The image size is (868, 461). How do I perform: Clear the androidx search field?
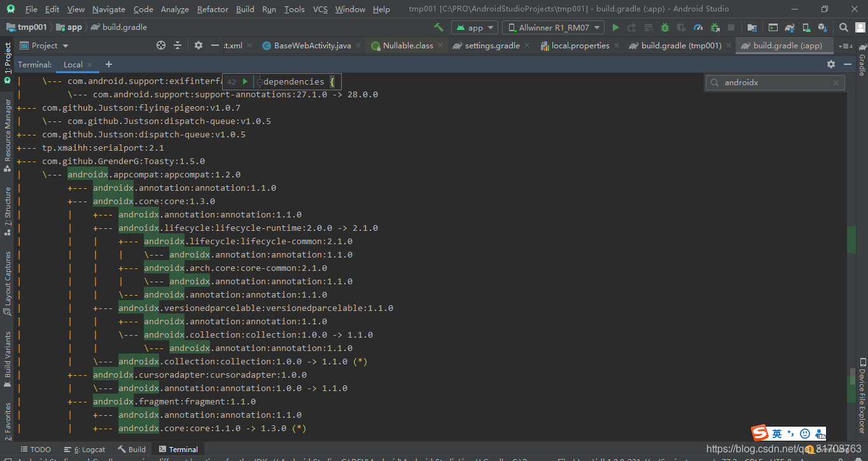[x=836, y=83]
